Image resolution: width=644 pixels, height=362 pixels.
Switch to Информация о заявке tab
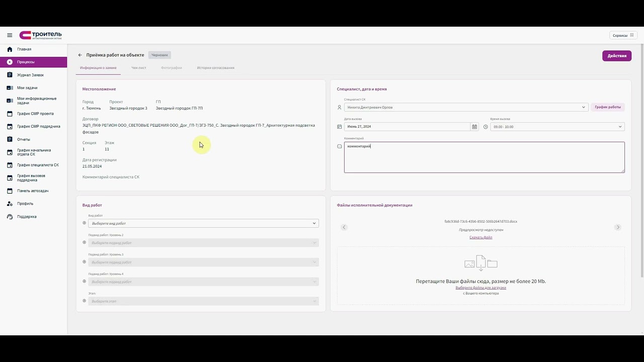coord(98,67)
